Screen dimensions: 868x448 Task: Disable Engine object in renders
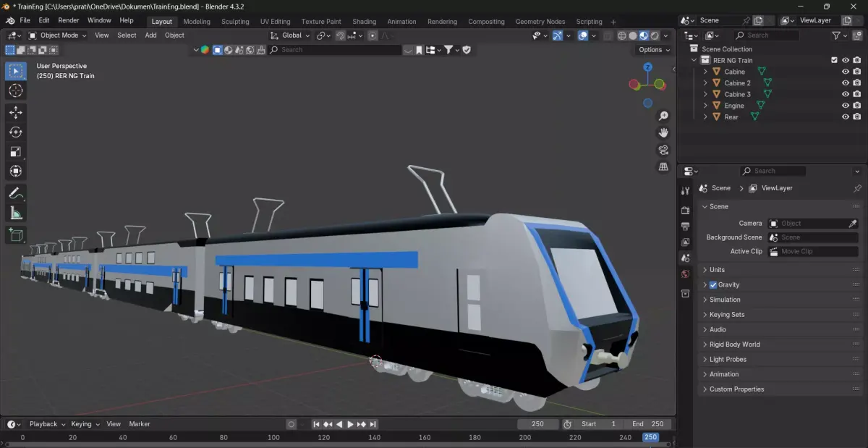tap(857, 106)
